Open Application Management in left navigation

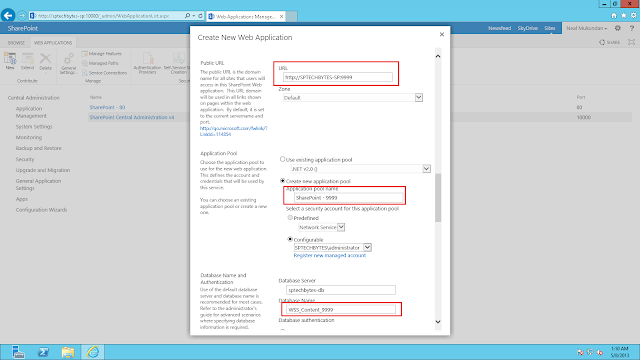[31, 112]
